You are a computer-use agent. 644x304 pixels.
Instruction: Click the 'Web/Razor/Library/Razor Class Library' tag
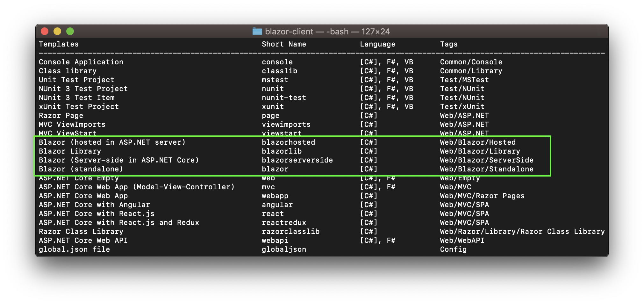pyautogui.click(x=523, y=232)
